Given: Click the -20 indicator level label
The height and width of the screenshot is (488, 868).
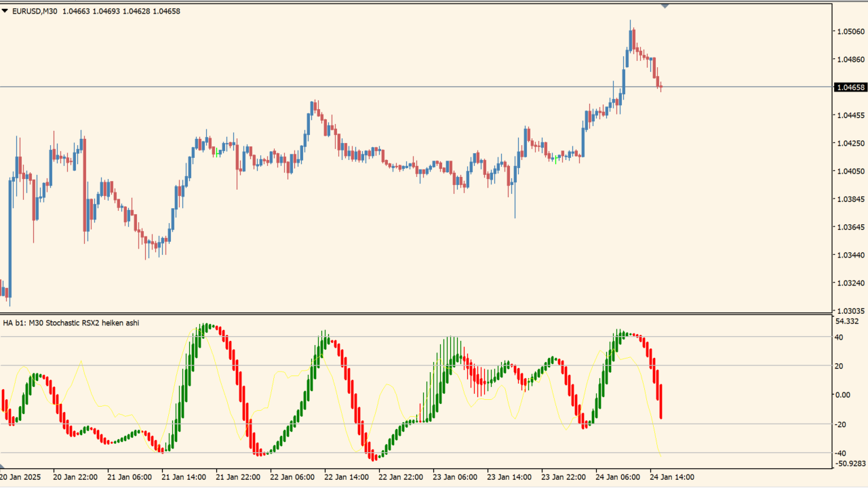Looking at the screenshot, I should tap(839, 424).
